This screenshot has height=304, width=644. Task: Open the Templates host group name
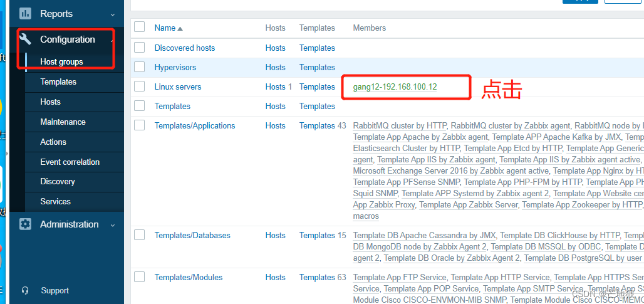click(x=172, y=107)
